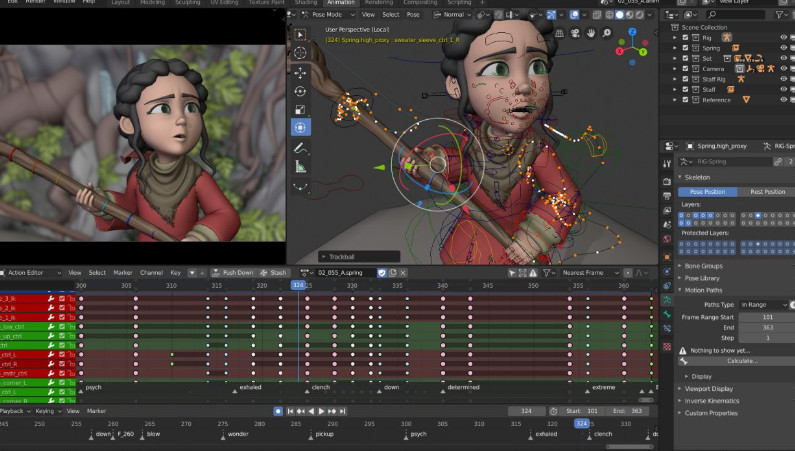This screenshot has height=451, width=795.
Task: Click the auto-keying record button
Action: point(278,411)
